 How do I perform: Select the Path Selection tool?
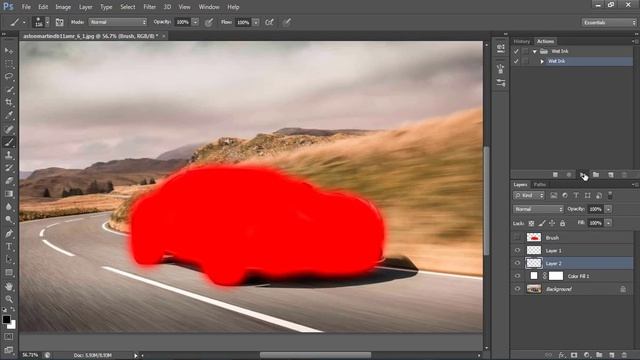pyautogui.click(x=9, y=259)
